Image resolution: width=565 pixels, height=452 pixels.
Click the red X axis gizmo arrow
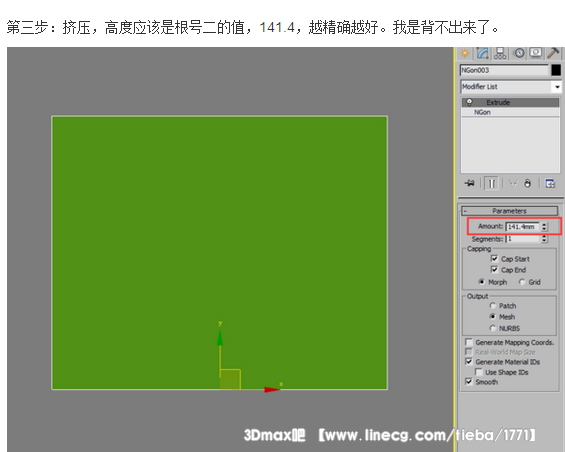[272, 389]
